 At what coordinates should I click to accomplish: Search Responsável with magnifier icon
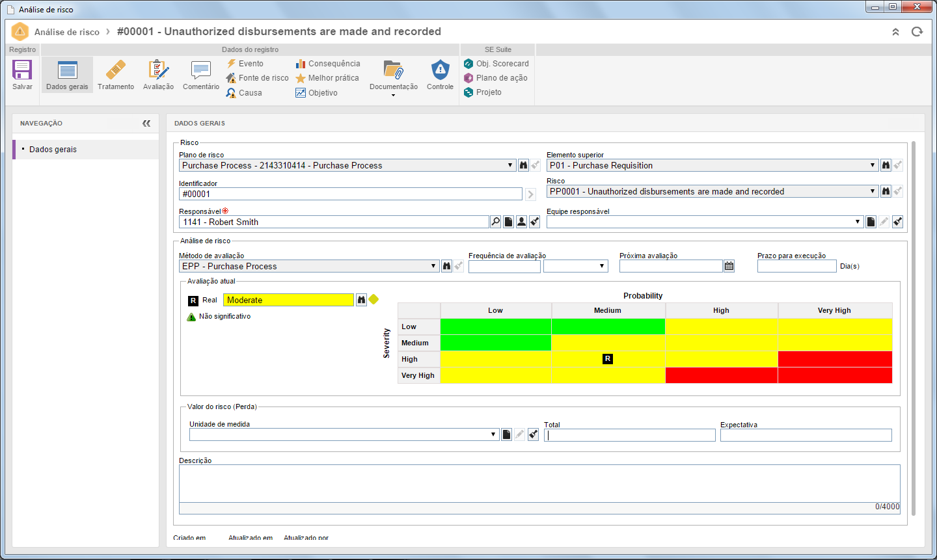coord(496,222)
